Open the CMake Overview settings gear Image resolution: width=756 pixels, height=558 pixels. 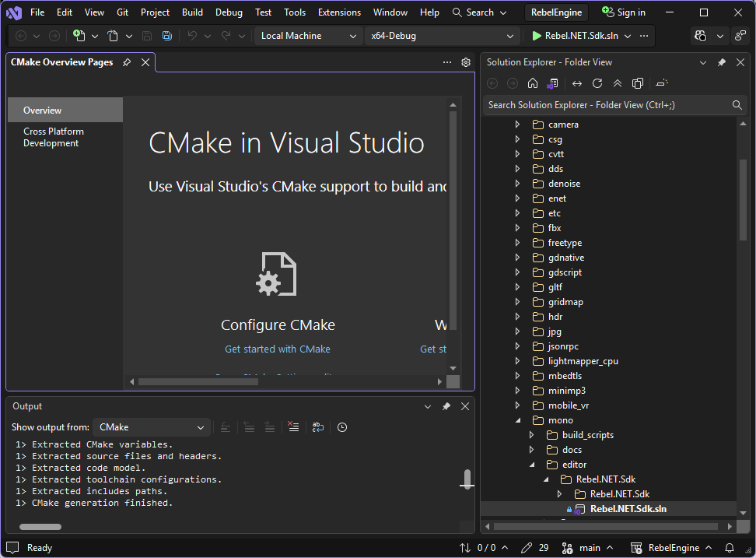[x=466, y=62]
